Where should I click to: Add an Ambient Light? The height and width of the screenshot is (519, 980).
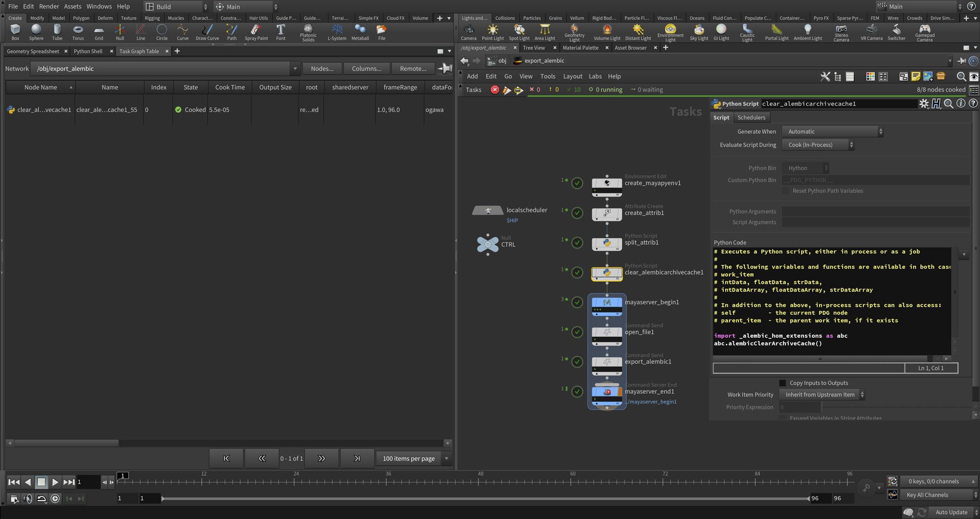tap(807, 32)
